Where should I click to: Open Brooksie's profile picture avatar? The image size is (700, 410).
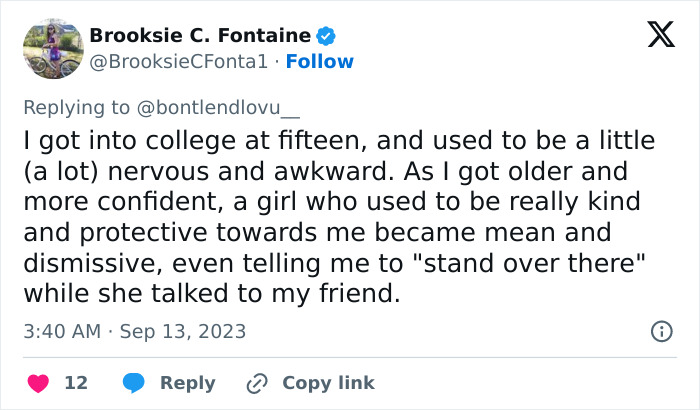tap(52, 49)
